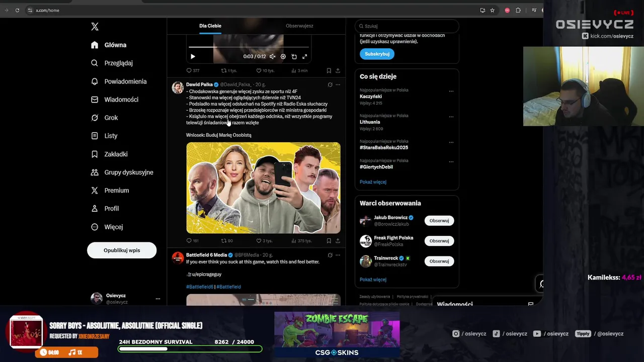Screen dimensions: 644x362
Task: Repost Dawid Palka's post with 80 reposts
Action: (227, 241)
